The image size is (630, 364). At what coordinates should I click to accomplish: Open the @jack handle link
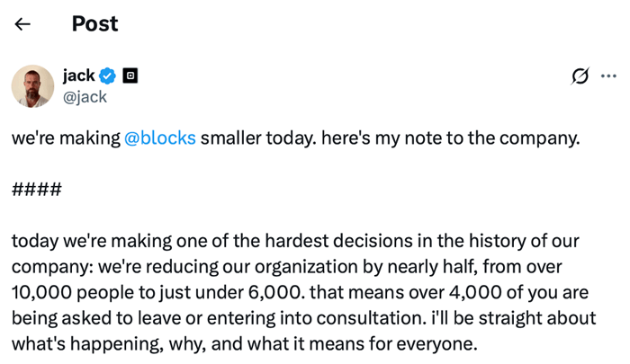pyautogui.click(x=85, y=97)
